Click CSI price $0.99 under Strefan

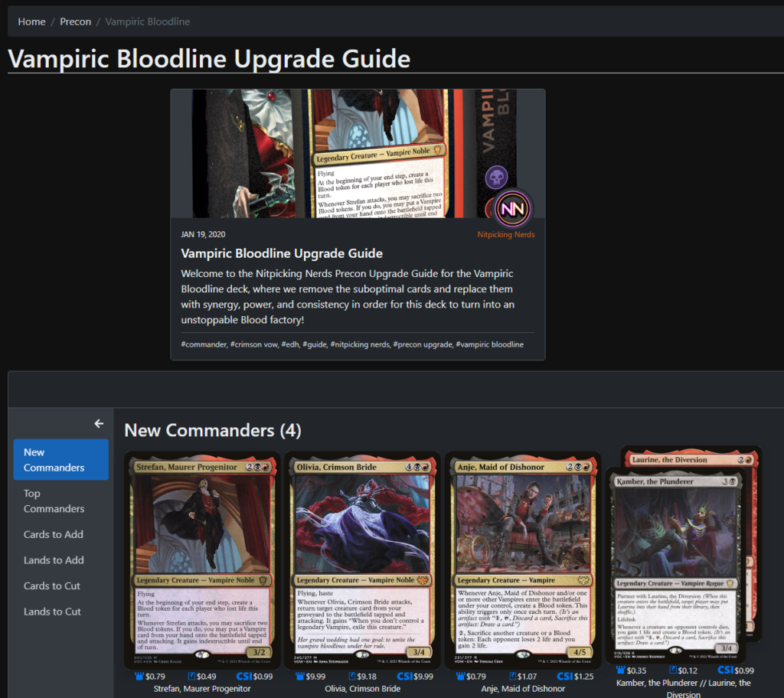tap(254, 676)
